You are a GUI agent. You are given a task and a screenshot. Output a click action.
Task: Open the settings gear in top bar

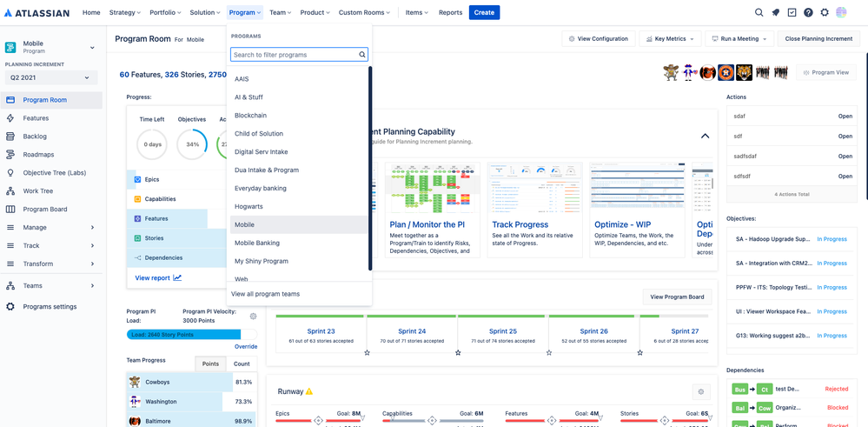click(x=825, y=12)
